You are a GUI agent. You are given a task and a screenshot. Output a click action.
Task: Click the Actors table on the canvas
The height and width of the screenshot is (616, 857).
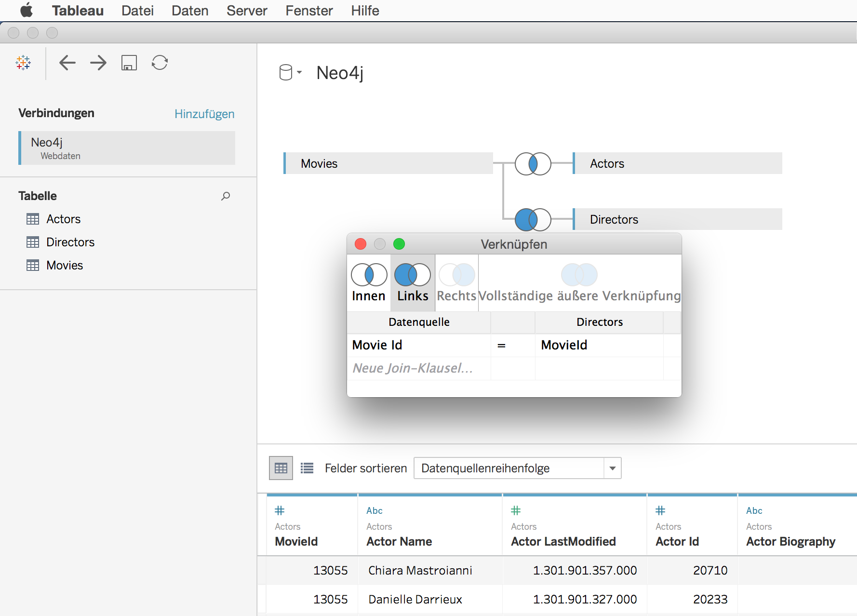coord(677,163)
